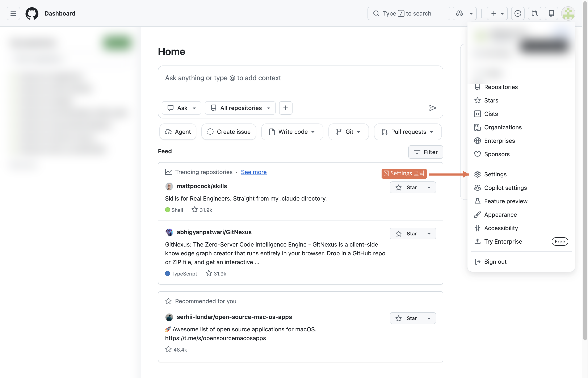This screenshot has height=378, width=588.
Task: Open Repositories icon in header
Action: (x=551, y=13)
